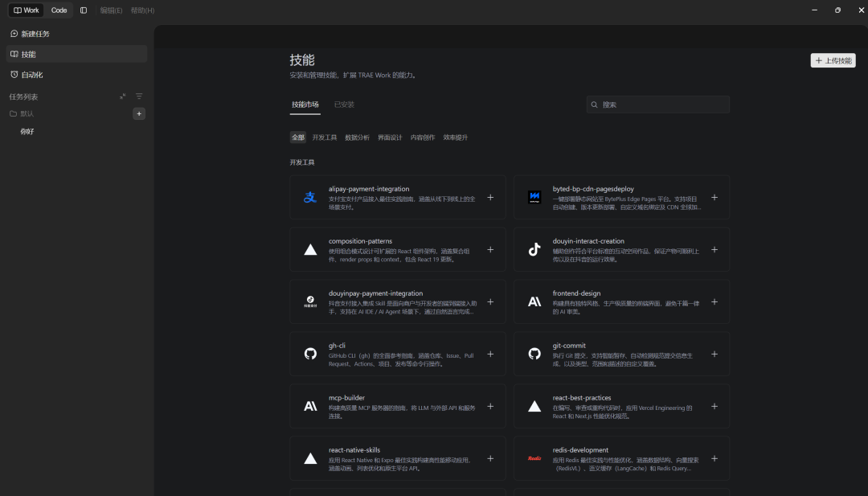Install composition-patterns with plus icon
Image resolution: width=868 pixels, height=496 pixels.
[490, 250]
